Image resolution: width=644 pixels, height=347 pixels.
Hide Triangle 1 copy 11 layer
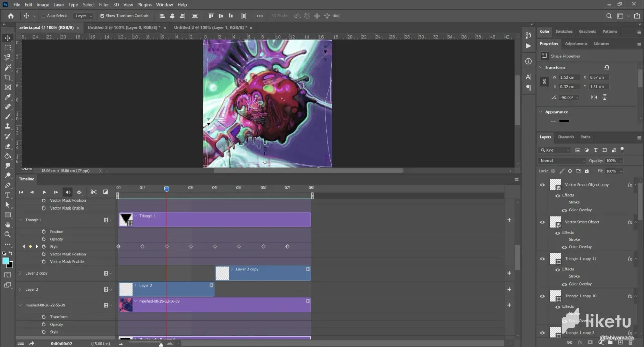[542, 259]
